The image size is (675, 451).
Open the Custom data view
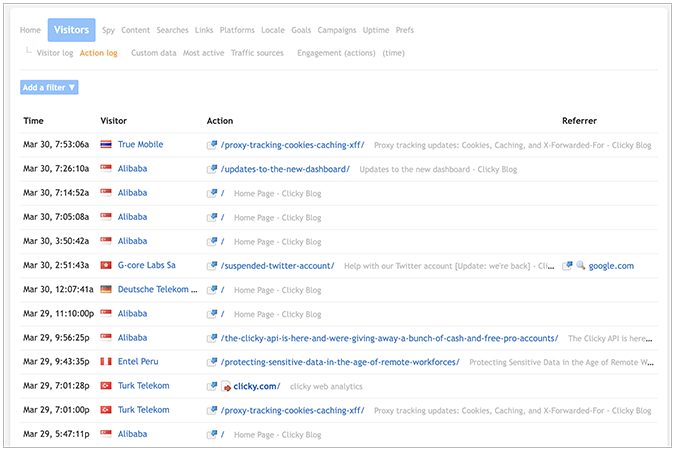coord(154,53)
